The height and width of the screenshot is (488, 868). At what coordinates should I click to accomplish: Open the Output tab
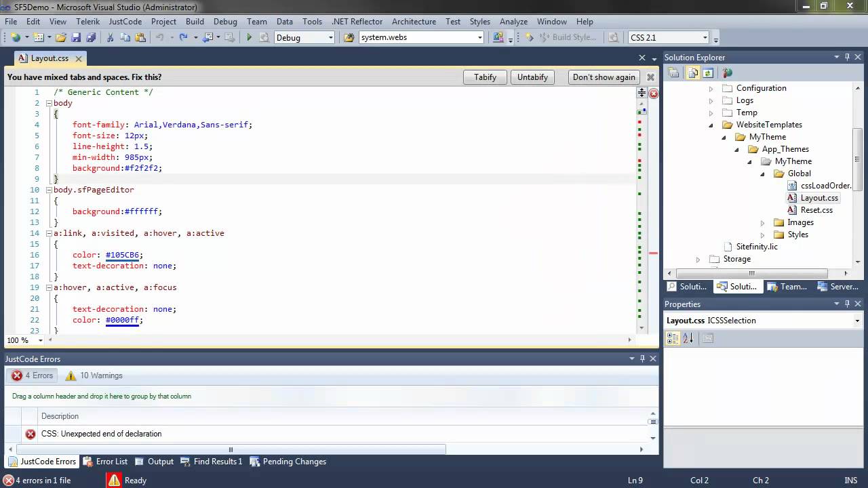point(155,462)
